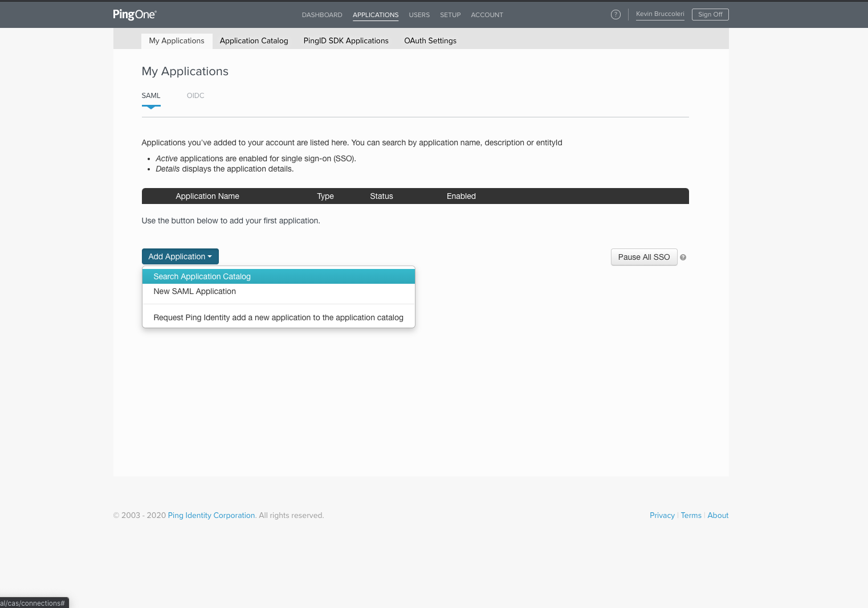Click the Privacy link in the footer
The height and width of the screenshot is (608, 868).
pyautogui.click(x=662, y=516)
